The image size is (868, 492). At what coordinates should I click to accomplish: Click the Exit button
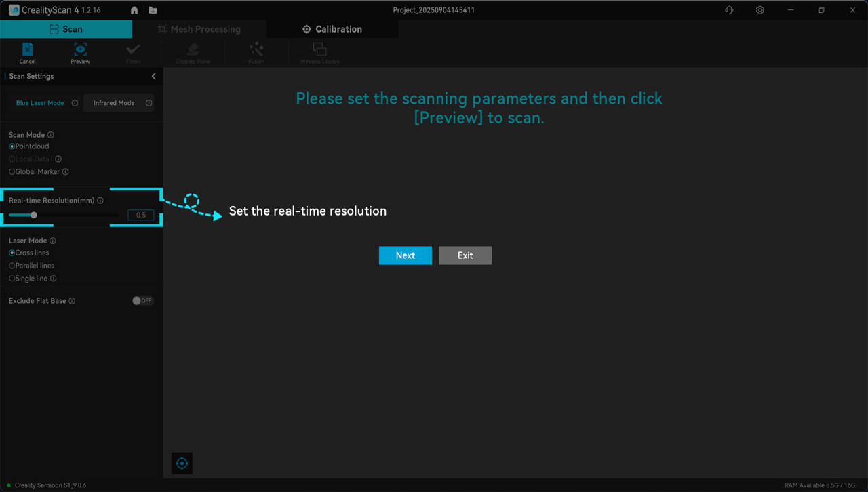(x=465, y=255)
